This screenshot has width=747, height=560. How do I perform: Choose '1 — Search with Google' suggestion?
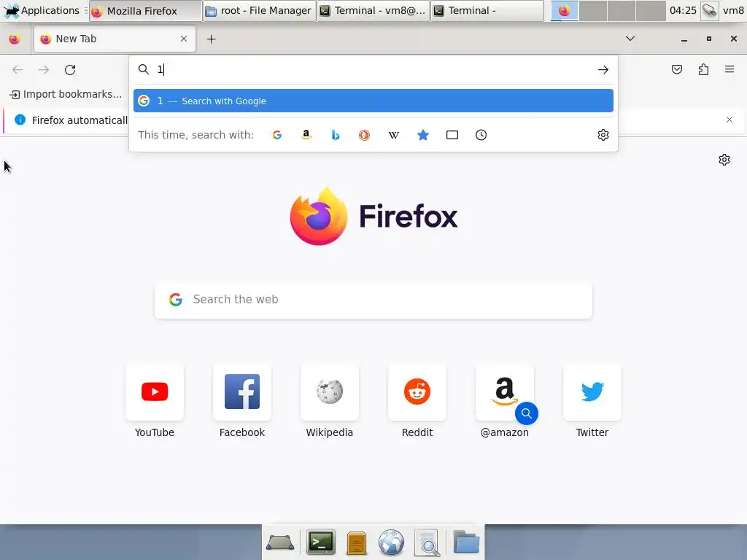tap(373, 101)
